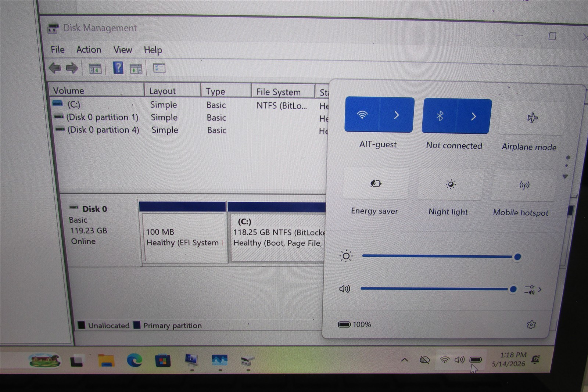
Task: Toggle Airplane mode on
Action: 532,118
